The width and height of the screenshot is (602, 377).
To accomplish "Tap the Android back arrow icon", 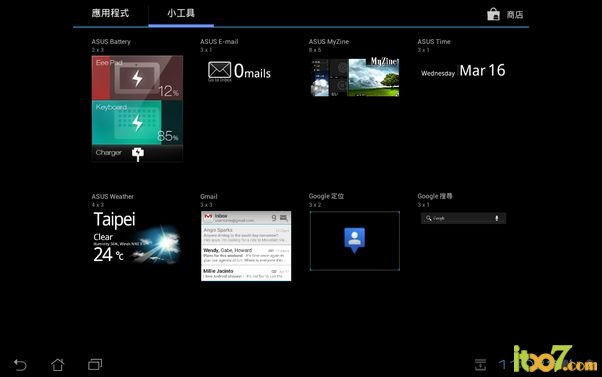I will pyautogui.click(x=20, y=364).
